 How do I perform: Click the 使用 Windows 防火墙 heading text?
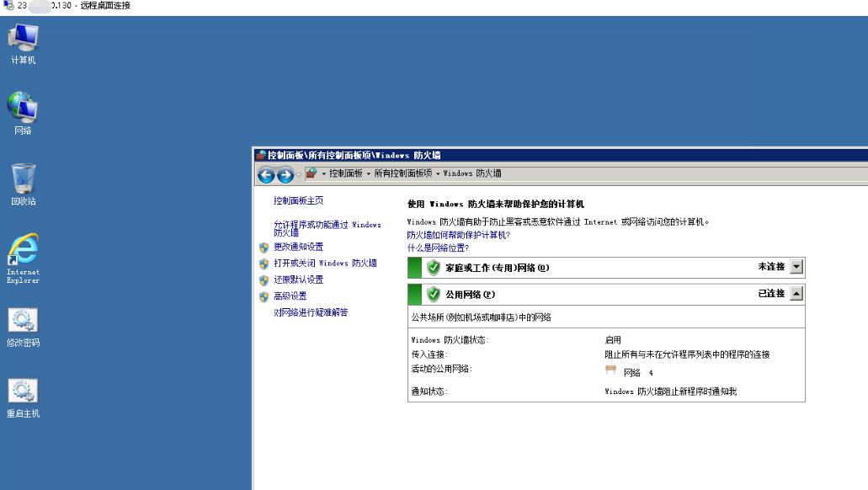click(495, 204)
